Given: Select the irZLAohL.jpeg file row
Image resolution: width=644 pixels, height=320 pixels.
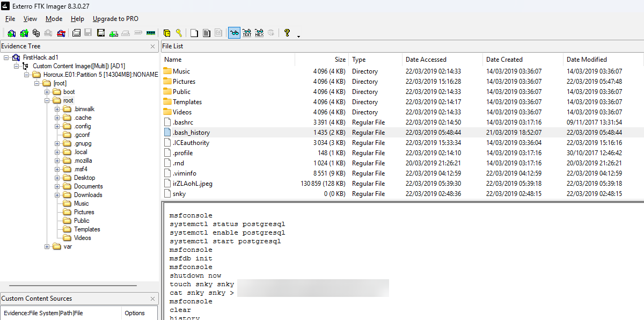Looking at the screenshot, I should [x=402, y=184].
